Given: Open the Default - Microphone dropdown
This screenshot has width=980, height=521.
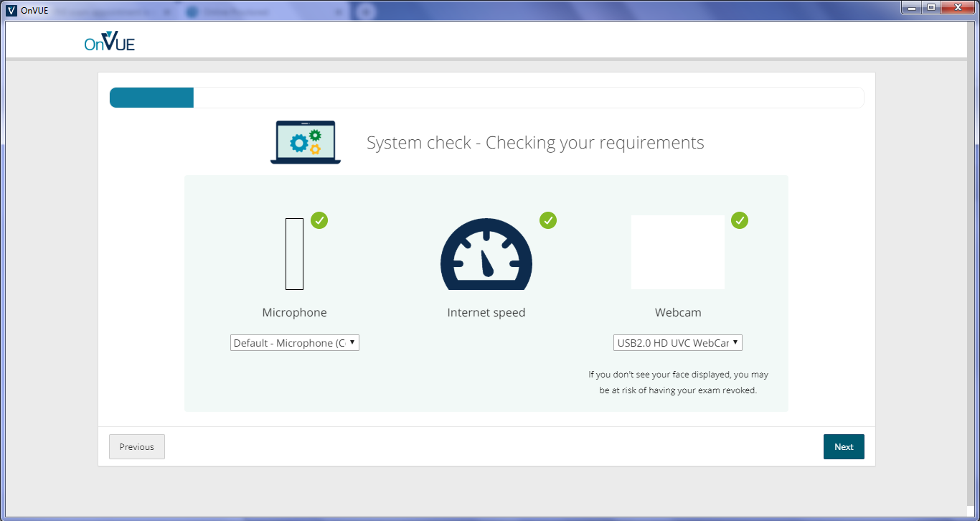Looking at the screenshot, I should [x=294, y=343].
